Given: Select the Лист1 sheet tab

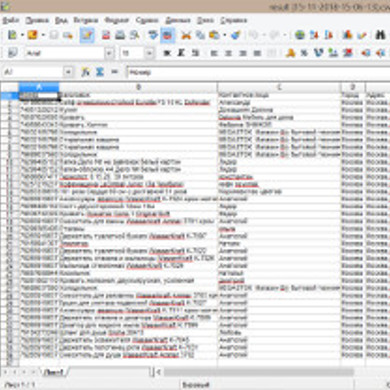Looking at the screenshot, I should [54, 372].
